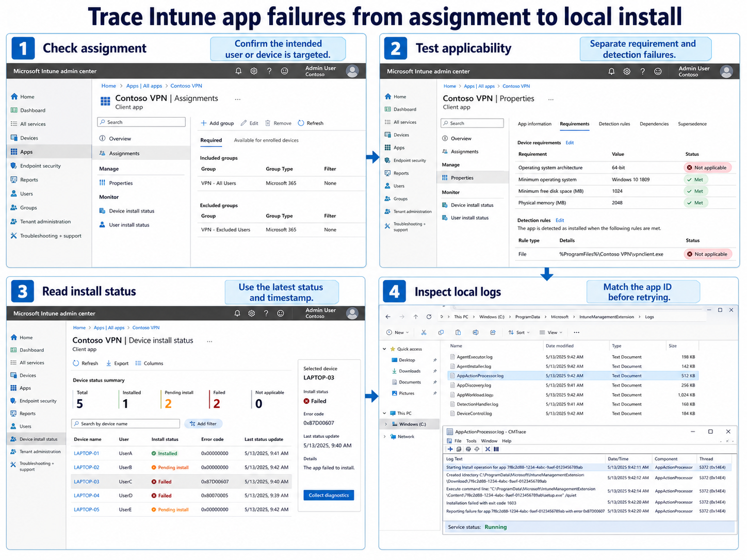Click Edit link next to Detection rules heading
The image size is (747, 560).
coord(560,220)
